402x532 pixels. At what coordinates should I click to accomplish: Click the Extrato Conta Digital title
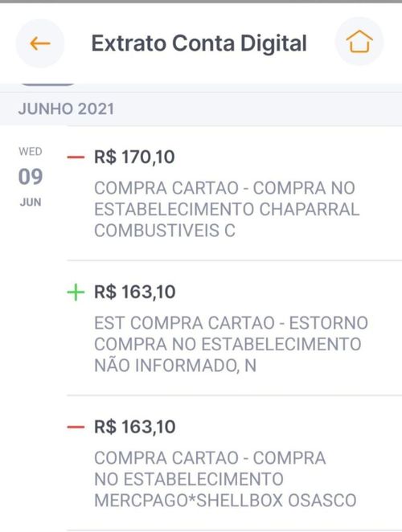click(199, 43)
